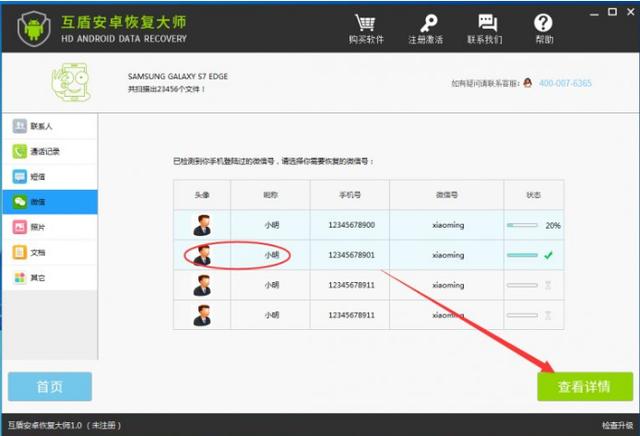
Task: Select the 其它 colorful grid icon in sidebar
Action: 20,278
